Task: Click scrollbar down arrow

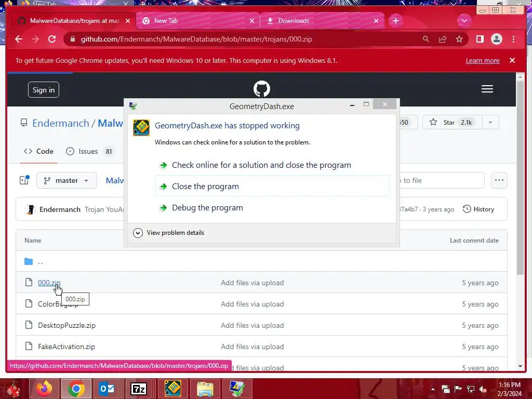Action: pos(520,366)
